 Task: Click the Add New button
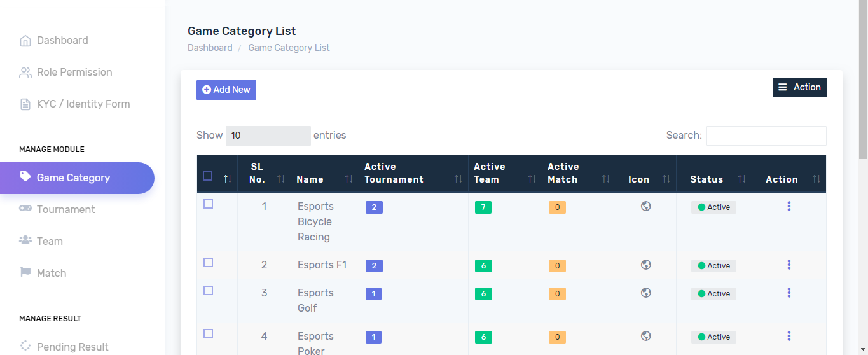pyautogui.click(x=226, y=90)
